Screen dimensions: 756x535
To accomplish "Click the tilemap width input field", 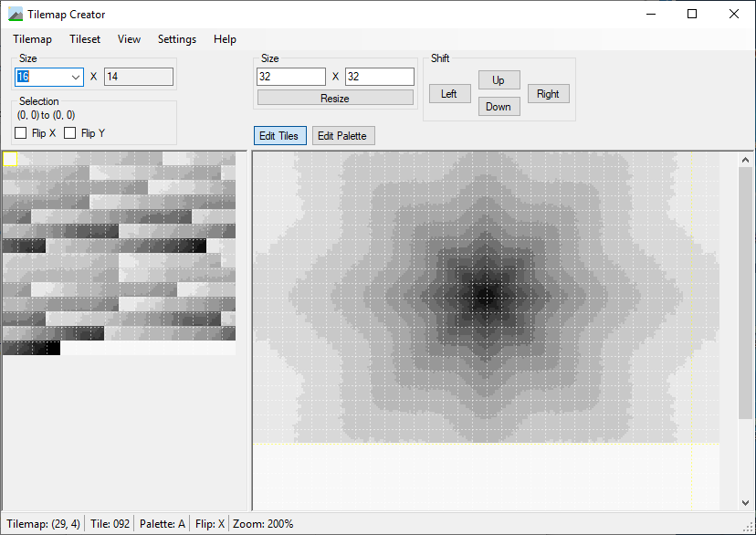I will [291, 77].
